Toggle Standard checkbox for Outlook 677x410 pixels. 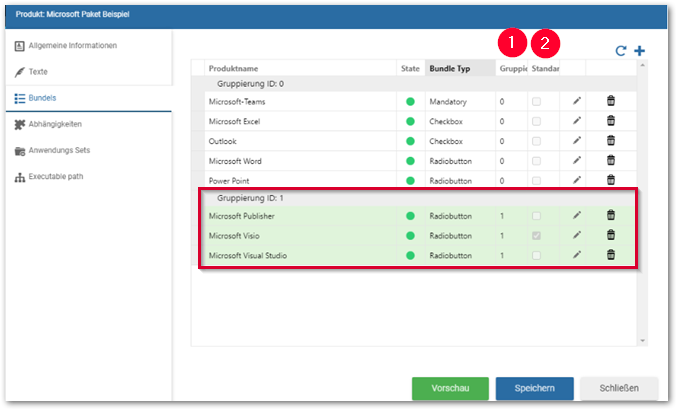pos(536,141)
